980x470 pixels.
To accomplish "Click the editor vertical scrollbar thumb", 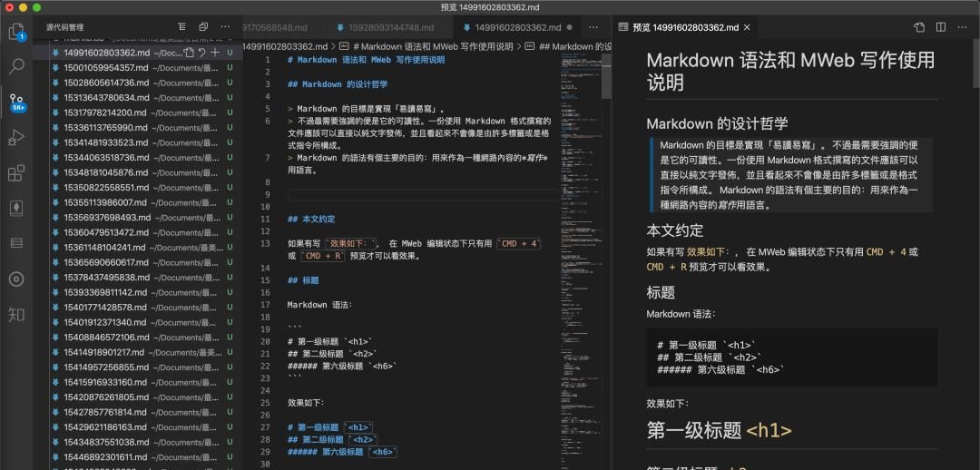I will click(606, 75).
